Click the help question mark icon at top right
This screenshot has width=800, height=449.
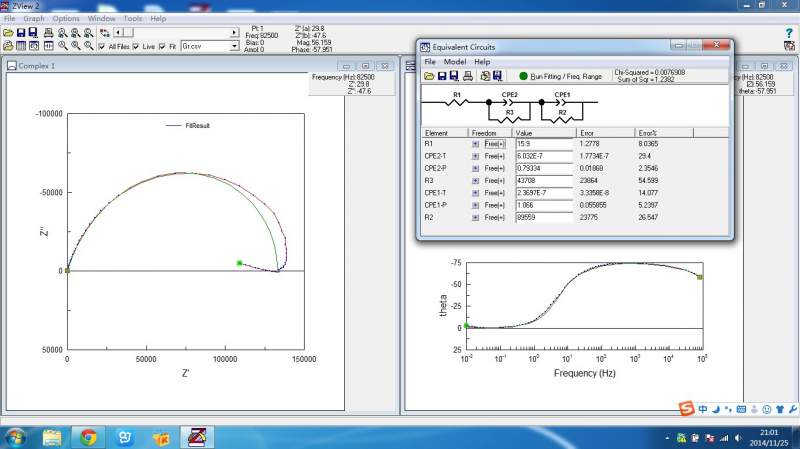coord(789,33)
